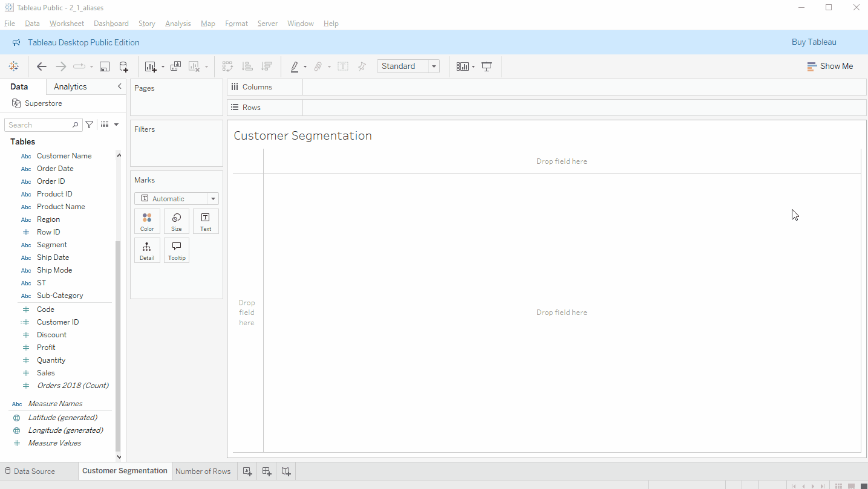
Task: Open the Number of Rows sheet
Action: tap(203, 471)
